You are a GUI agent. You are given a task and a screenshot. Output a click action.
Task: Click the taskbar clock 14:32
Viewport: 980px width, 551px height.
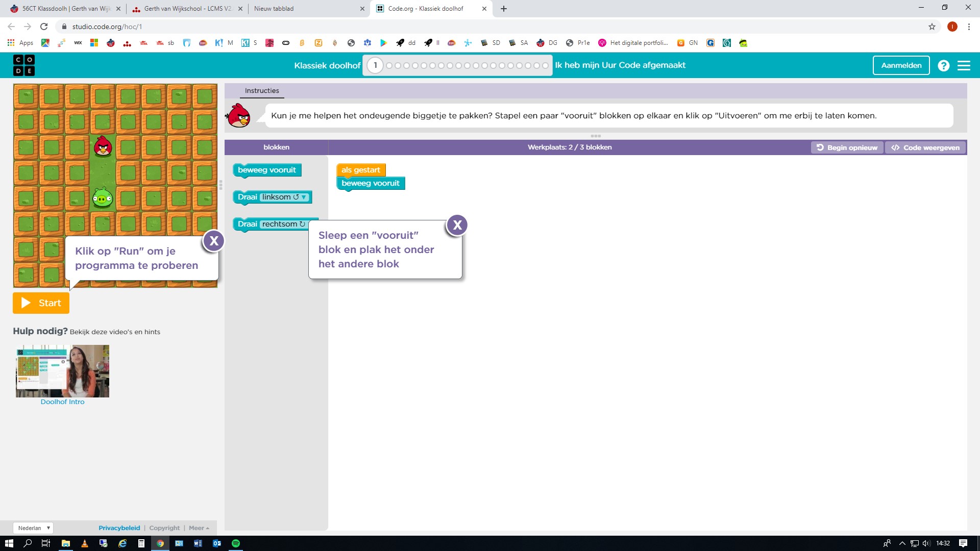click(943, 543)
